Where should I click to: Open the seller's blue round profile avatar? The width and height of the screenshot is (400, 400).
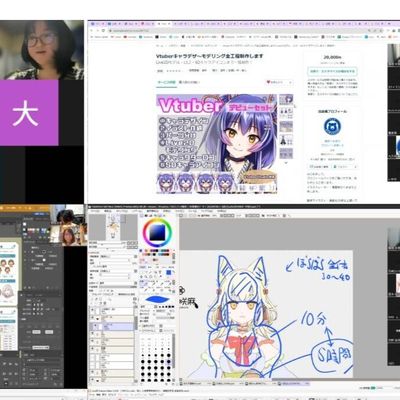[332, 127]
